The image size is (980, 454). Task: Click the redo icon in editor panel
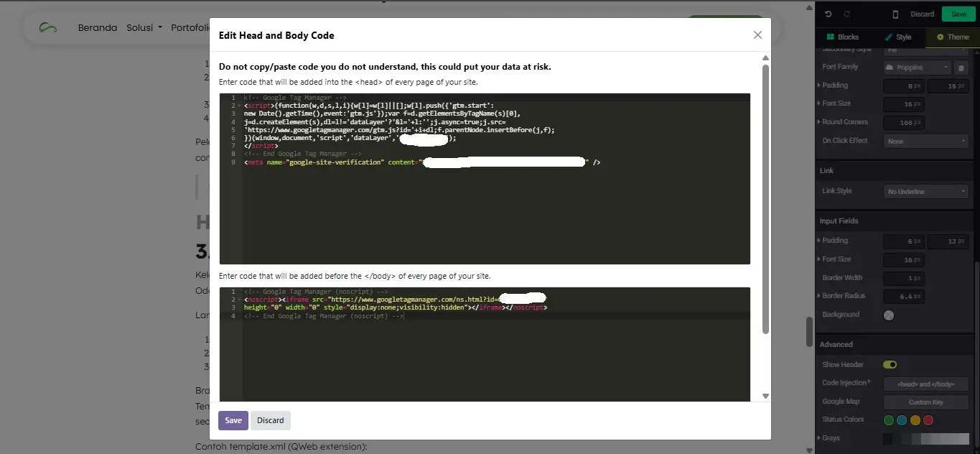tap(846, 14)
